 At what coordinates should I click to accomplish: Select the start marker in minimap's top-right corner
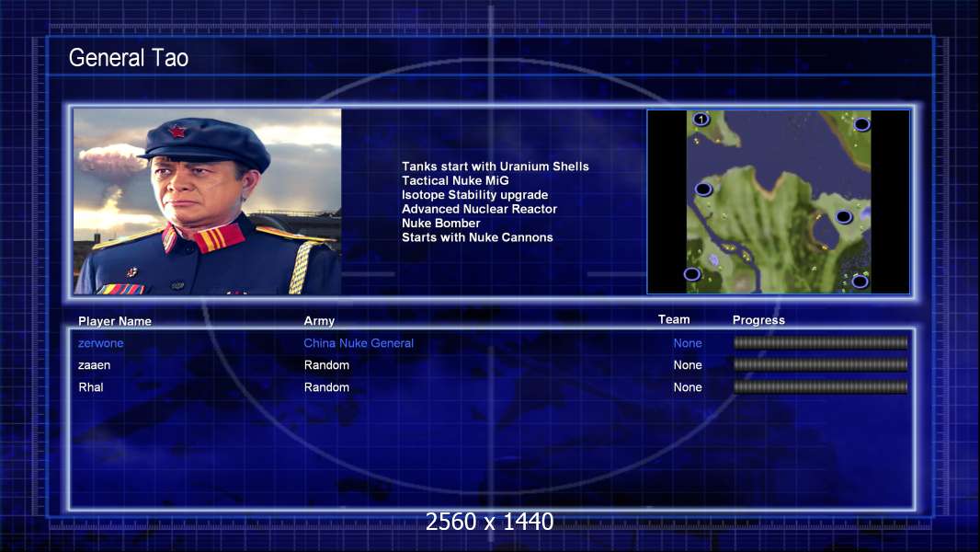pos(861,124)
